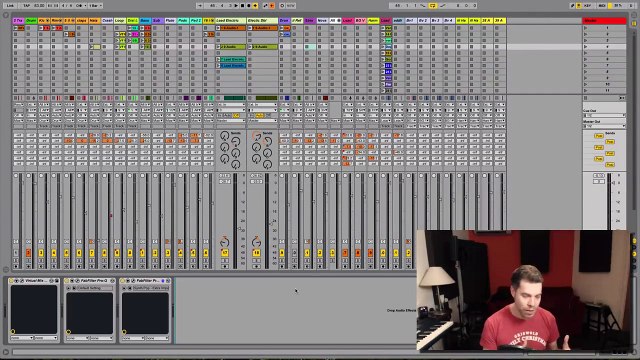Toggle the yellow Computer MIDI Keyboard button
The height and width of the screenshot is (360, 640).
(x=579, y=6)
